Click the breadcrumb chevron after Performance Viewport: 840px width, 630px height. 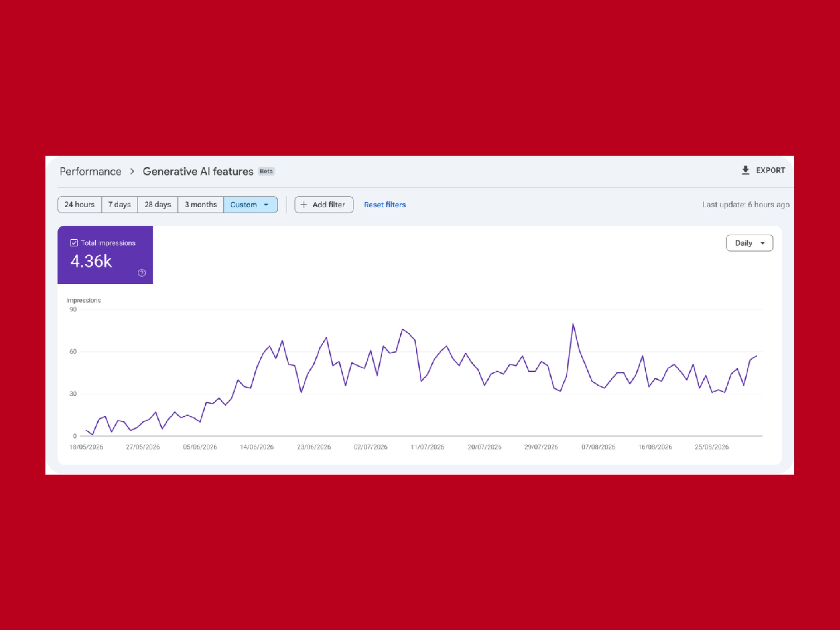pos(132,171)
